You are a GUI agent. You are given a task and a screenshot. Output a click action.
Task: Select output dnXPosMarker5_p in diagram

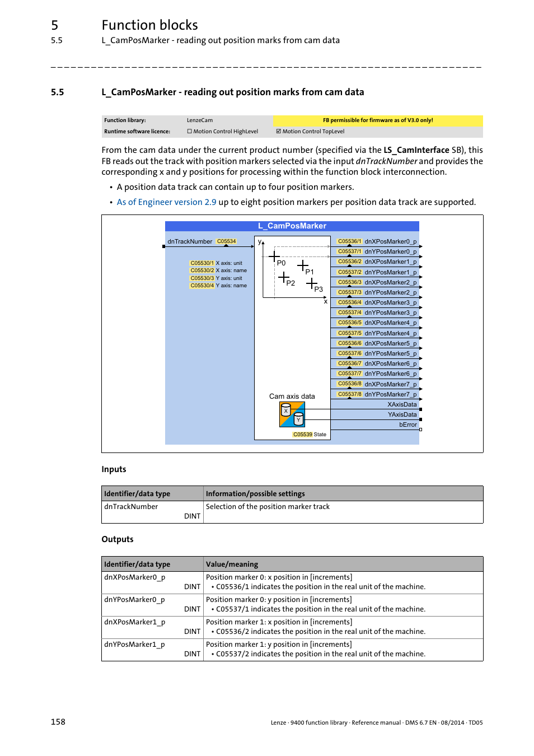coord(391,344)
